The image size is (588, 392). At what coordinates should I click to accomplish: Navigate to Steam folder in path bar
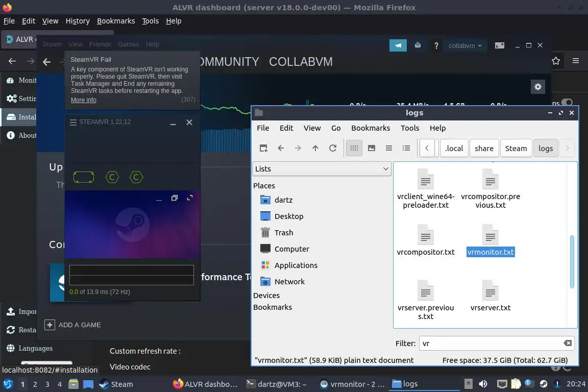tap(516, 148)
